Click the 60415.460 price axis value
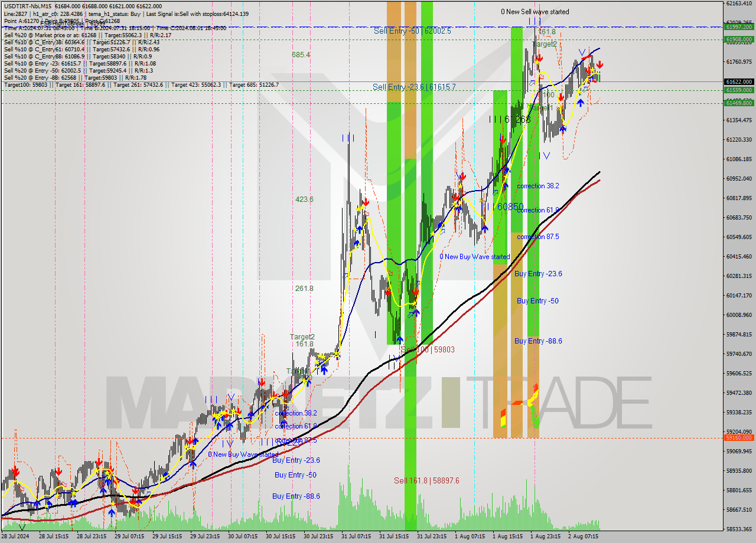 point(739,256)
